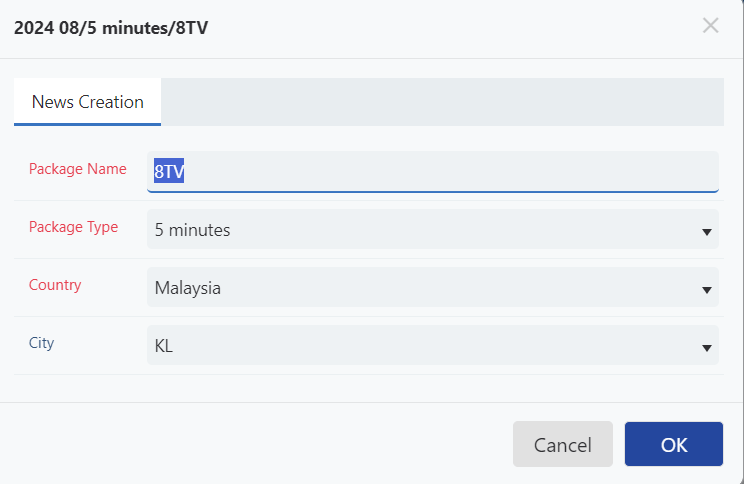
Task: Click the Malaysia text in Country field
Action: click(x=188, y=288)
